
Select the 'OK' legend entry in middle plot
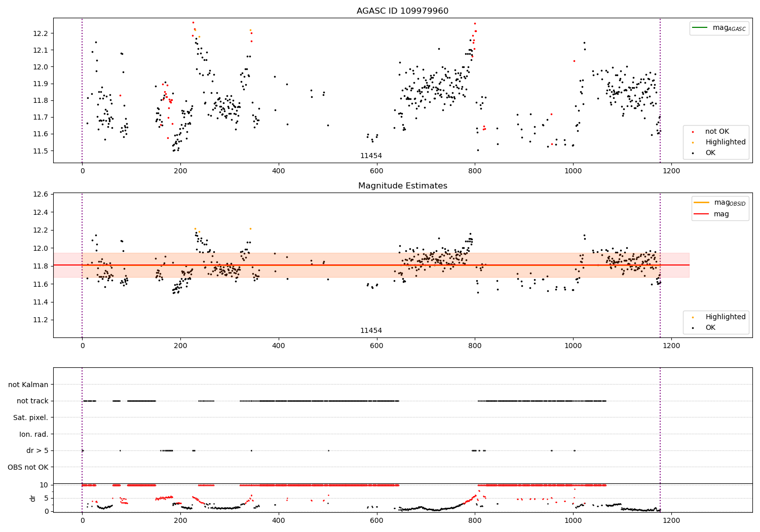click(710, 328)
